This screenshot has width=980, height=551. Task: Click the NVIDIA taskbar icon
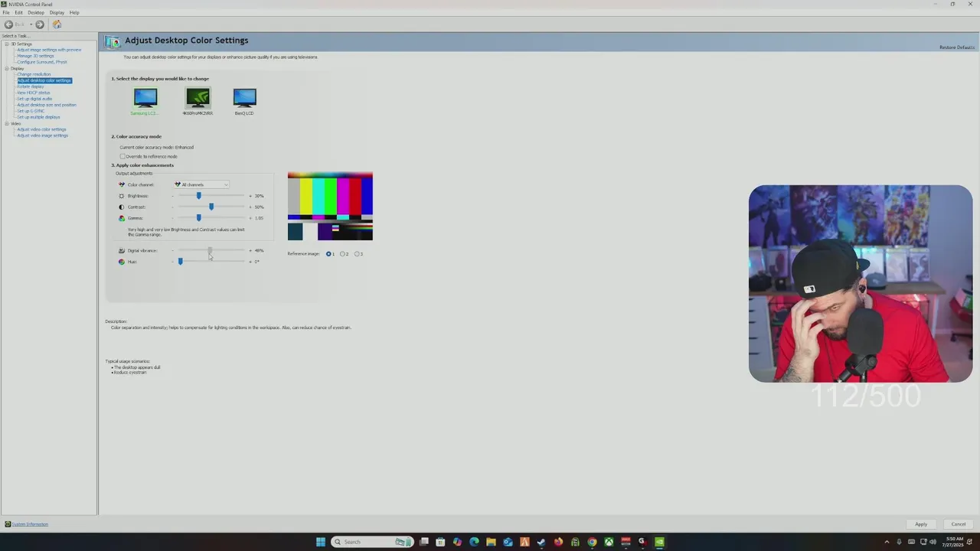click(x=659, y=542)
